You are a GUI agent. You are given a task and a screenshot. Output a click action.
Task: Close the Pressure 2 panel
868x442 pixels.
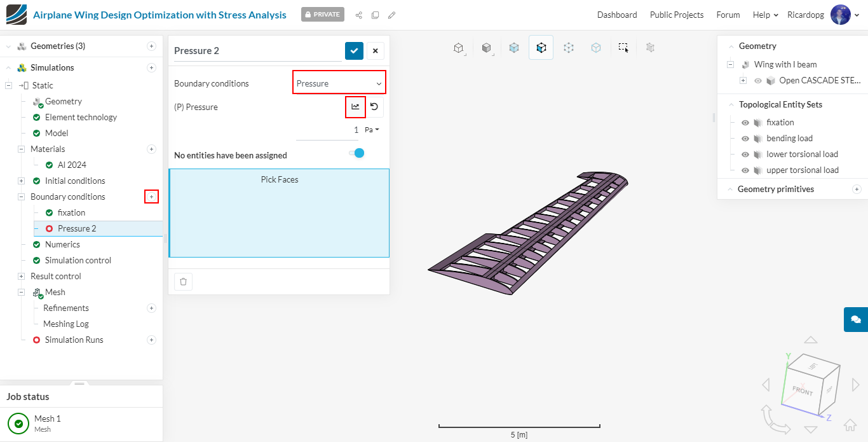tap(375, 51)
